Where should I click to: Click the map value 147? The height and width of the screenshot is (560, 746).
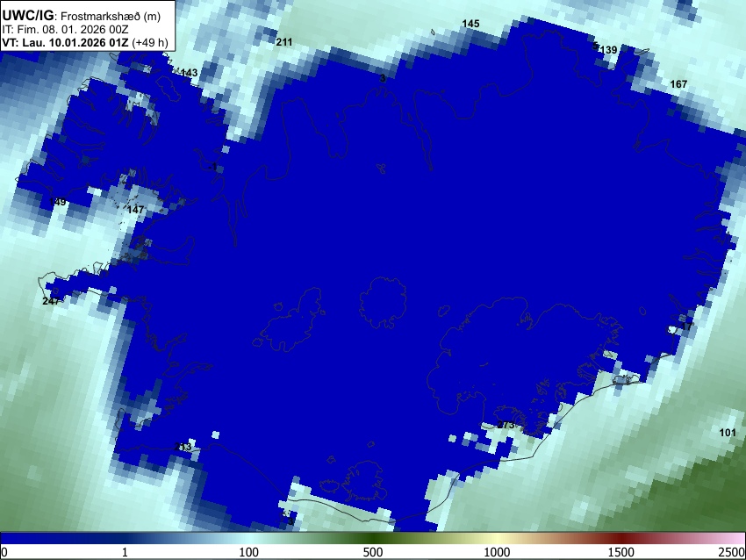(x=135, y=210)
